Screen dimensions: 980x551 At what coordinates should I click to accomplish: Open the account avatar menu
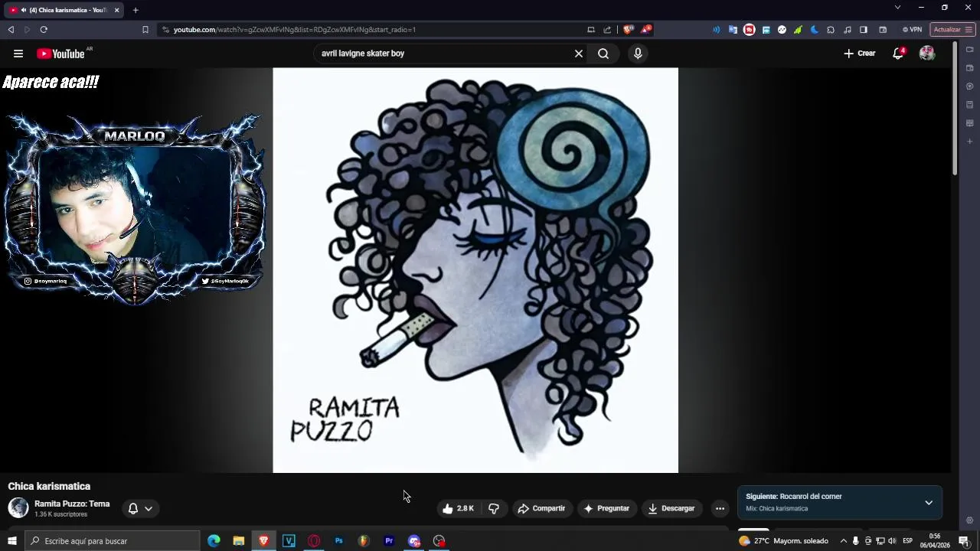[927, 54]
